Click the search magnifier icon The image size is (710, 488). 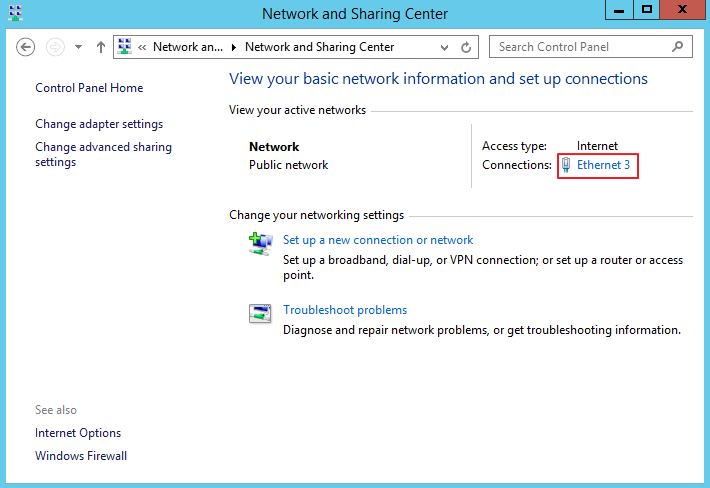[x=678, y=47]
